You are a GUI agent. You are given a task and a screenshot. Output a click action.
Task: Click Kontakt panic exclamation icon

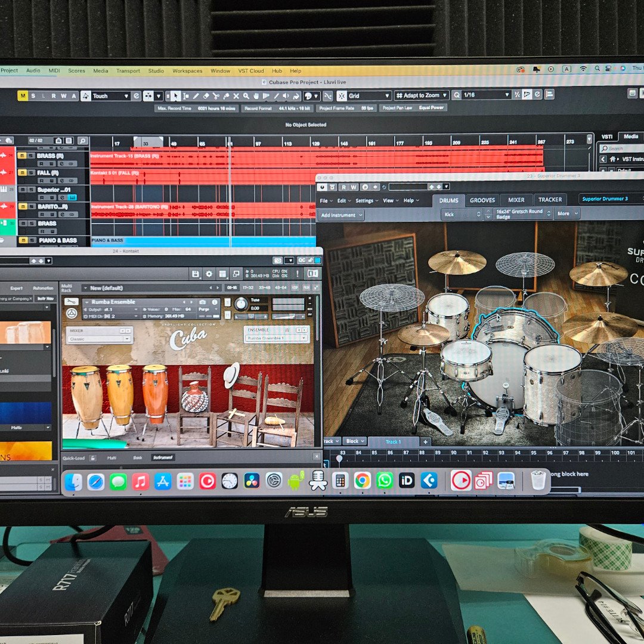click(x=298, y=274)
